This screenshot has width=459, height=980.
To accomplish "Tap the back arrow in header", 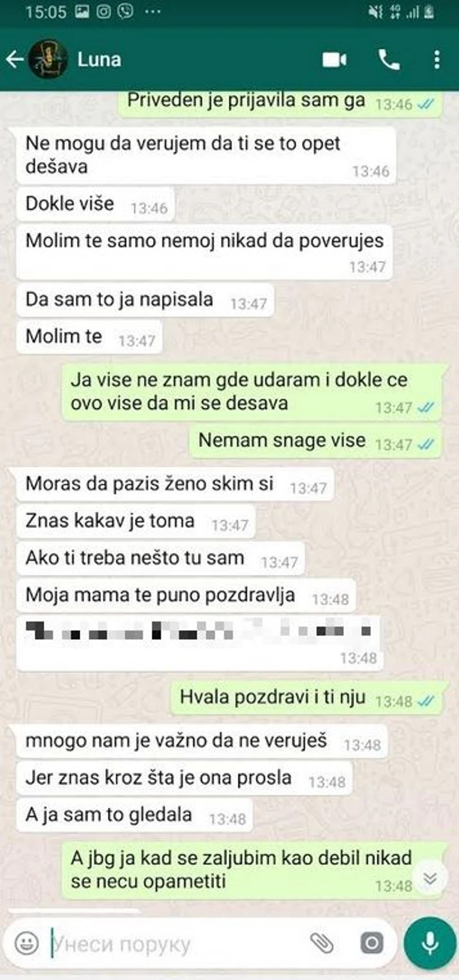I will (x=15, y=59).
